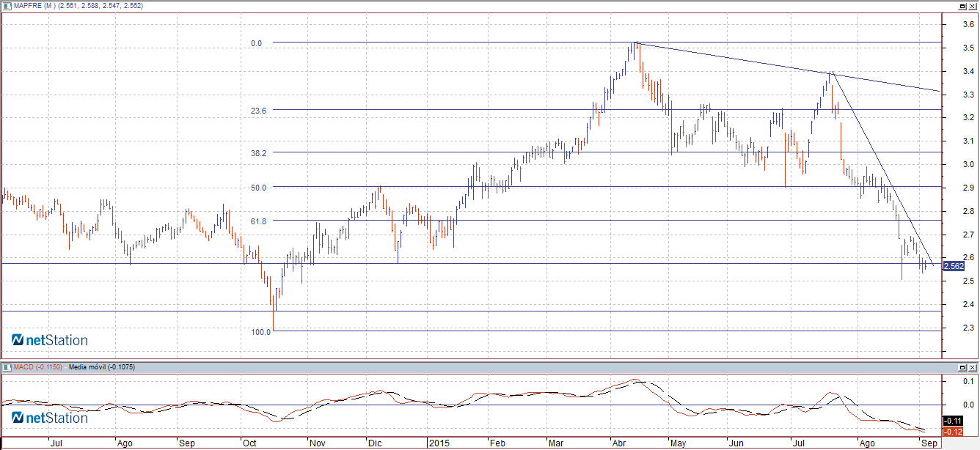The height and width of the screenshot is (450, 980).
Task: Close the MAPFRE chart panel
Action: pyautogui.click(x=972, y=5)
